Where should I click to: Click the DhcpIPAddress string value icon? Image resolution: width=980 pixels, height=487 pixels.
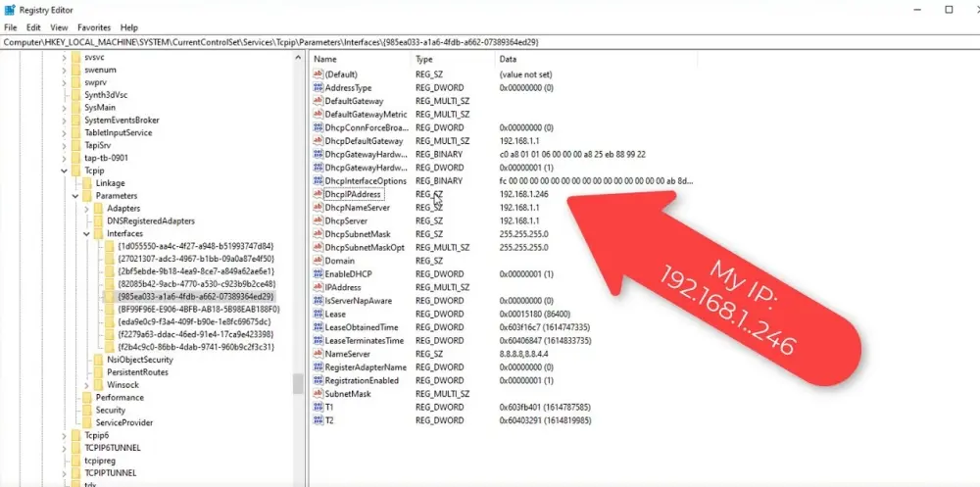(x=318, y=194)
